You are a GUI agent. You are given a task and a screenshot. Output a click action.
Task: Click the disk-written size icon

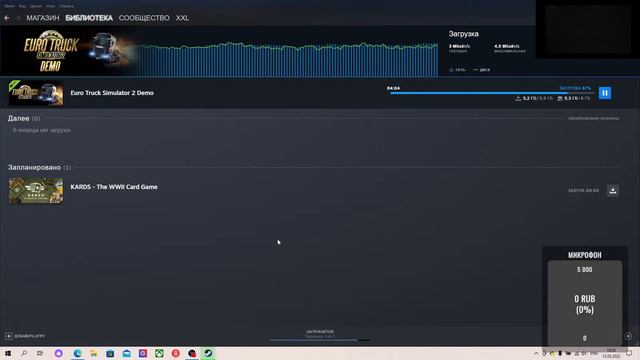[560, 98]
